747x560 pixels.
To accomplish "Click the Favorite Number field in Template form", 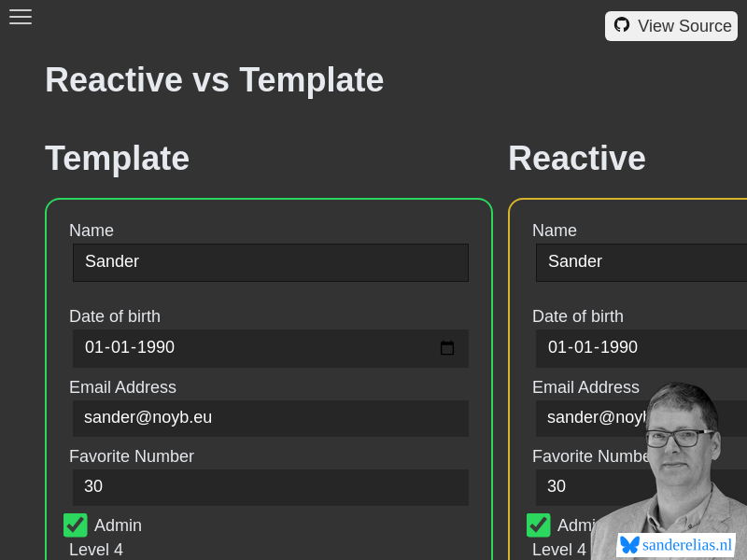I will (270, 486).
